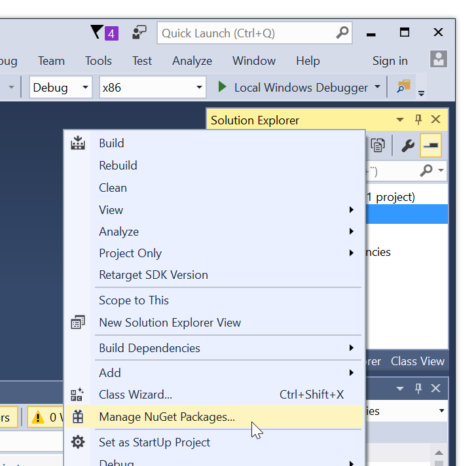
Task: Open lower panel window position dropdown
Action: coord(400,388)
